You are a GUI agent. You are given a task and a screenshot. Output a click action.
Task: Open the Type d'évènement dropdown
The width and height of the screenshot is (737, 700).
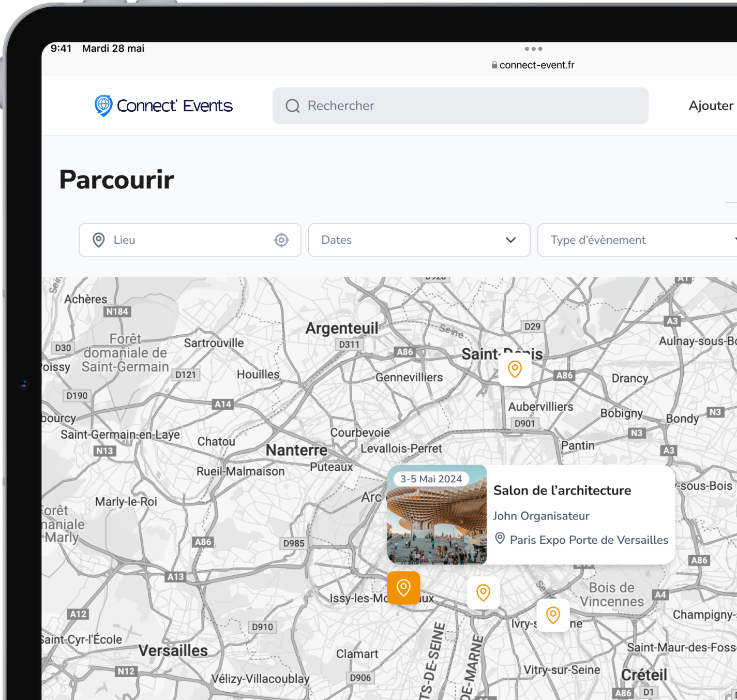click(x=636, y=240)
